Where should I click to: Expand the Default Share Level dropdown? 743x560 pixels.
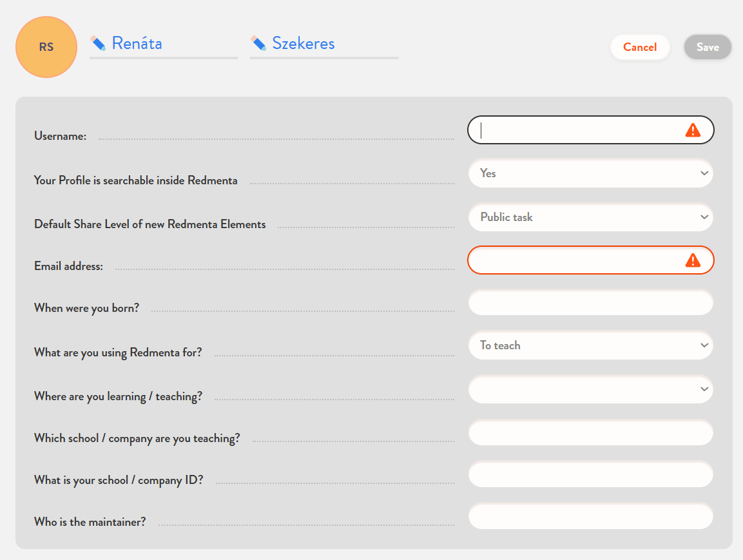click(590, 217)
